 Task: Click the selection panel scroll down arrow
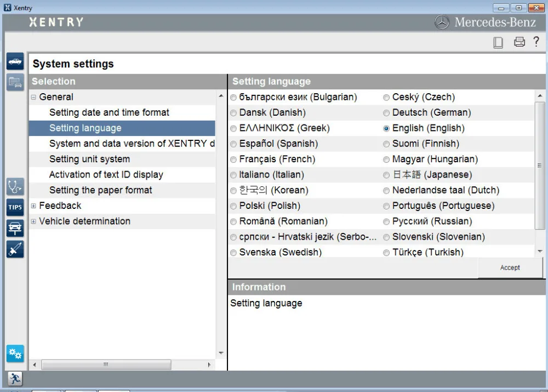tap(221, 353)
